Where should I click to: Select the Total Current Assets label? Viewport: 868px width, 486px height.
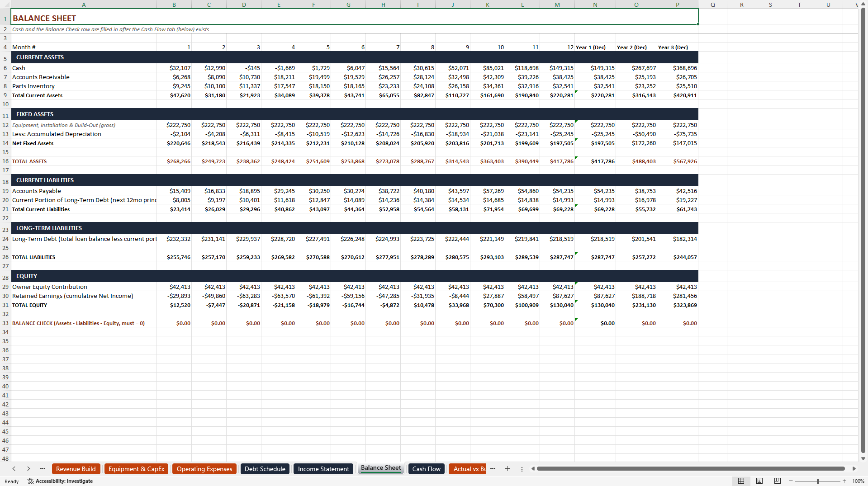(x=84, y=95)
